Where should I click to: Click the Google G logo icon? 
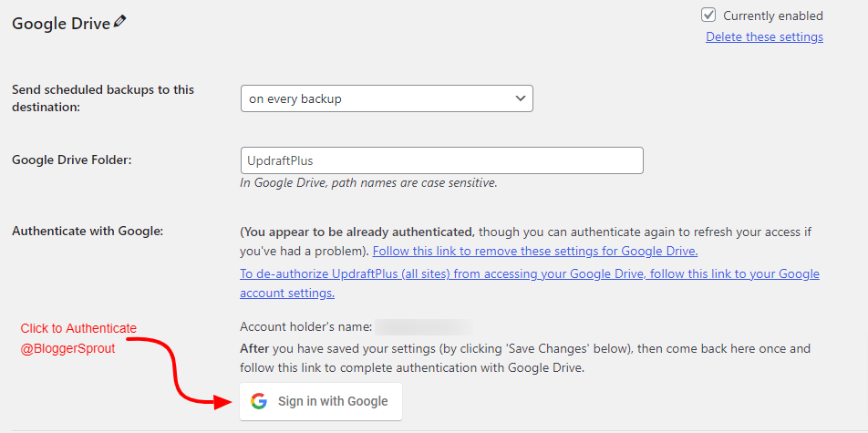click(x=259, y=401)
